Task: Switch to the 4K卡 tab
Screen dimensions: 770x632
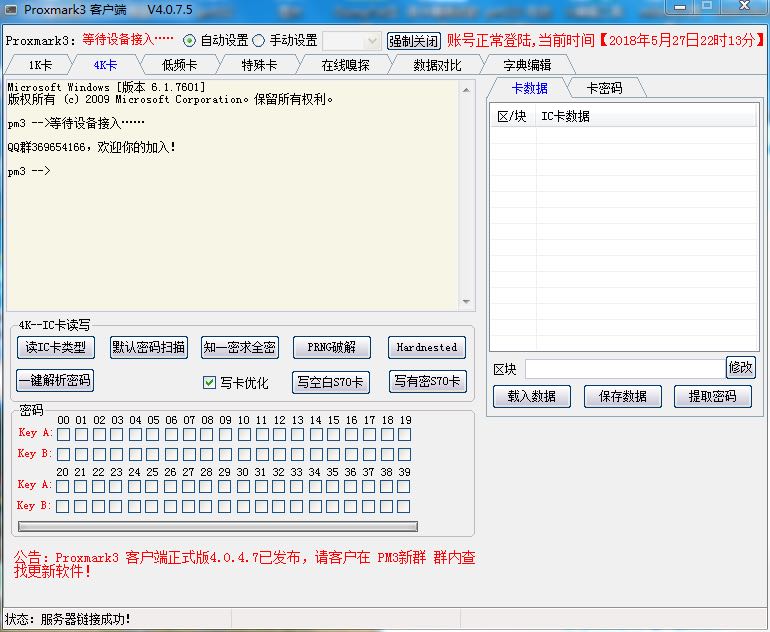Action: (x=105, y=65)
